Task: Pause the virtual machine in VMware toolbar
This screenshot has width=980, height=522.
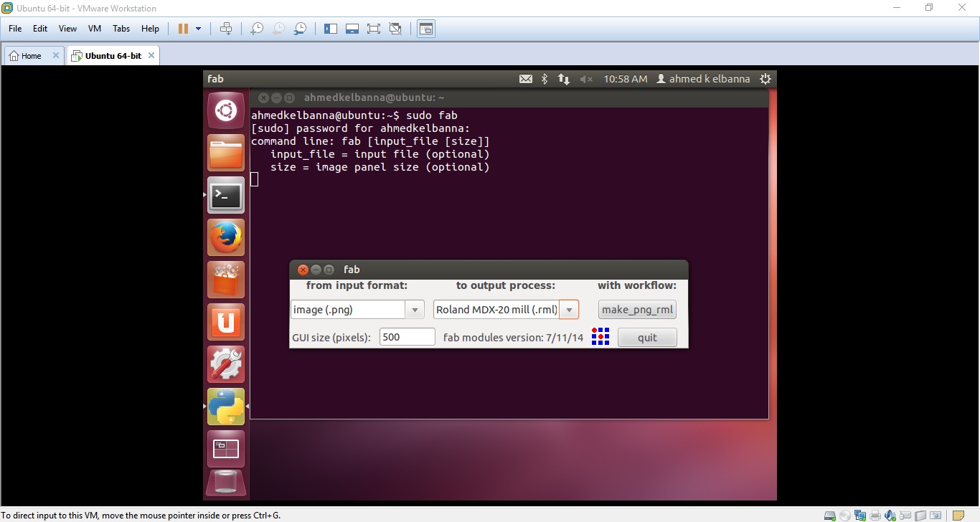Action: [183, 29]
